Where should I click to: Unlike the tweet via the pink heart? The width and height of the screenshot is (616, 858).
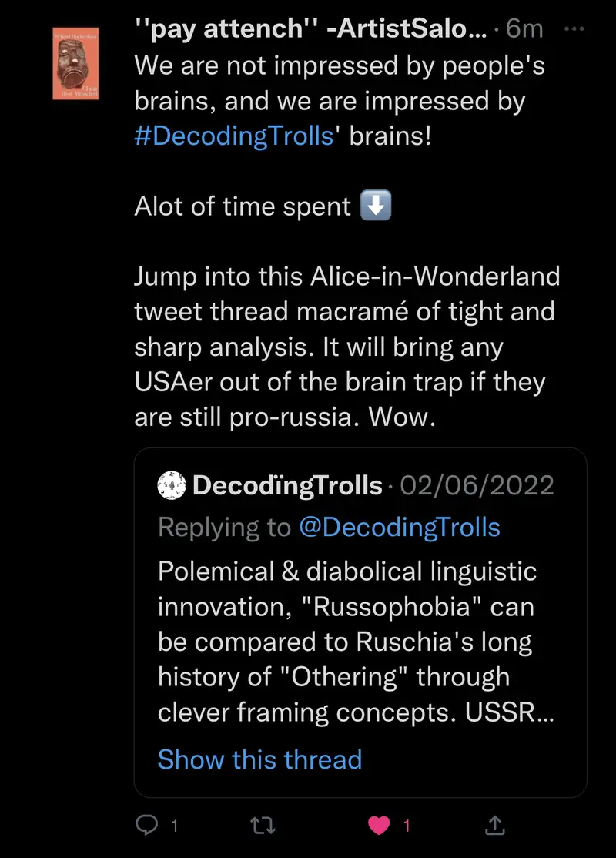pos(378,826)
